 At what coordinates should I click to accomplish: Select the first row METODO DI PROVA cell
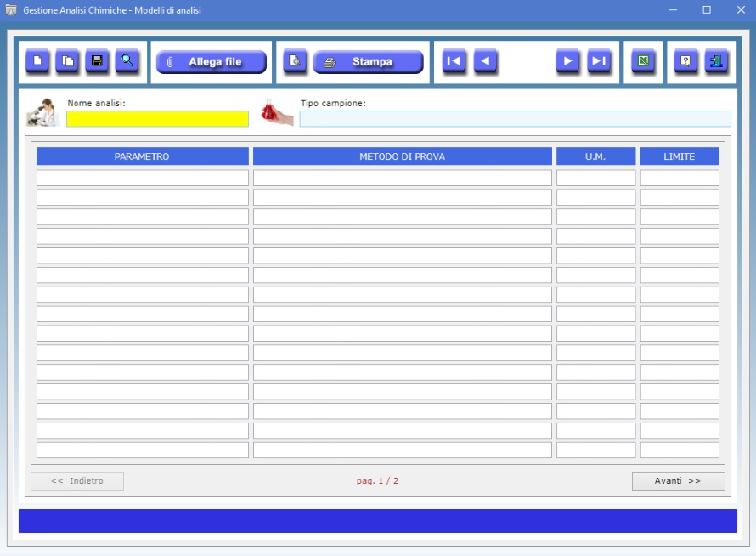(403, 178)
